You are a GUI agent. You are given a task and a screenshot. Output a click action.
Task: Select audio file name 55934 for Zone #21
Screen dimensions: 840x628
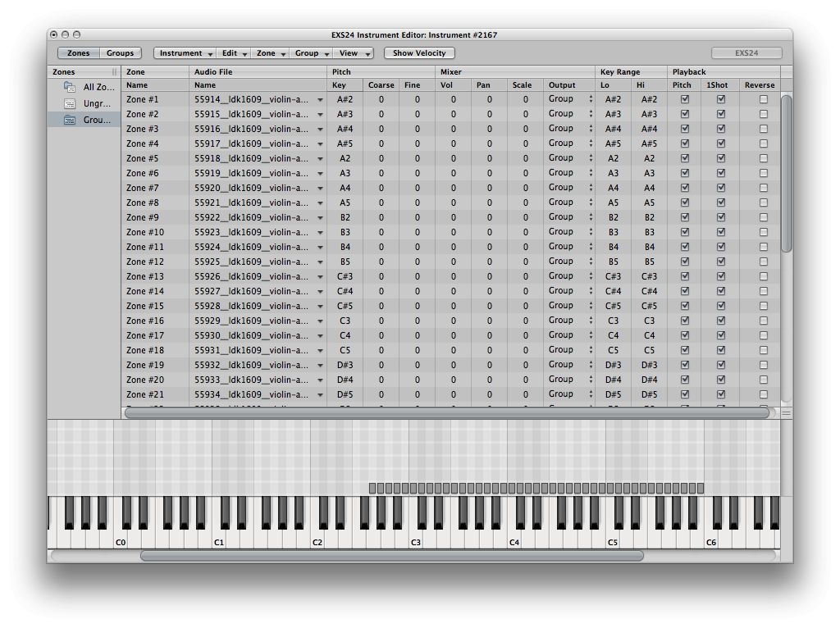251,394
